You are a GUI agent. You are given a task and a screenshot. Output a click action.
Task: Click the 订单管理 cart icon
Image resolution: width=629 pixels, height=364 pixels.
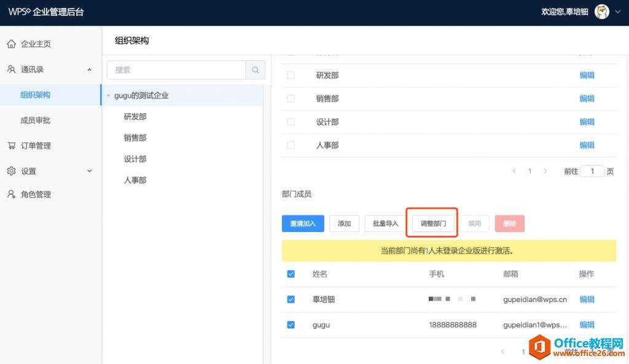point(11,145)
